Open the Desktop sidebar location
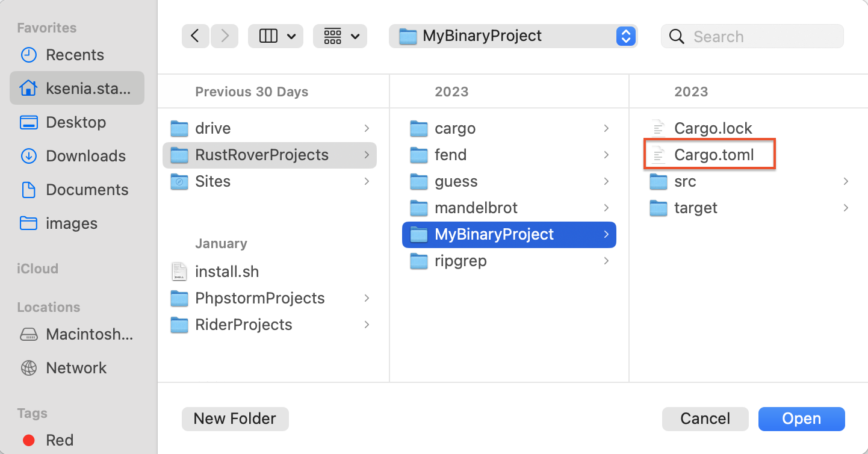 pos(74,122)
